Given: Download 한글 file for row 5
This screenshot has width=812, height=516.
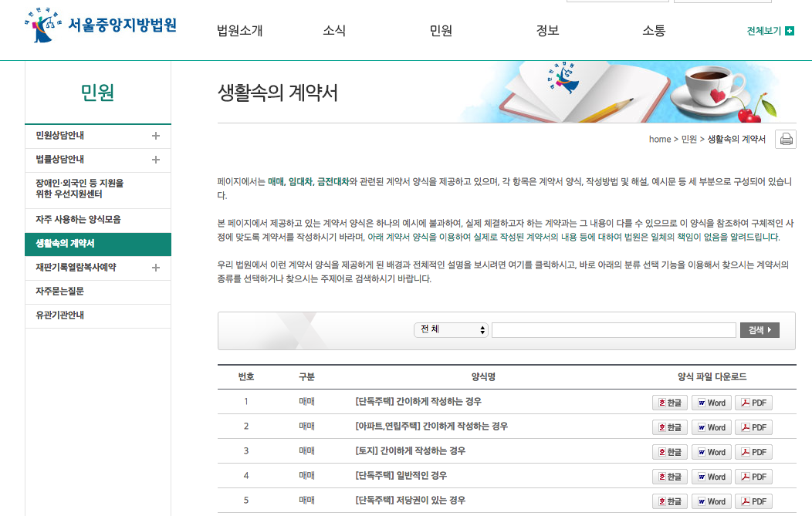Looking at the screenshot, I should pos(669,501).
